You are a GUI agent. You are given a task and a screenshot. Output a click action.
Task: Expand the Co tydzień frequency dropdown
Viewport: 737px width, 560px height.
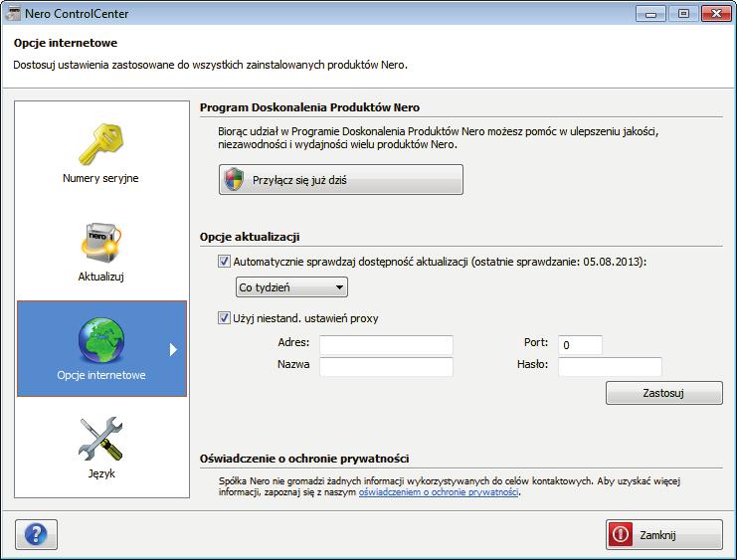pos(291,287)
